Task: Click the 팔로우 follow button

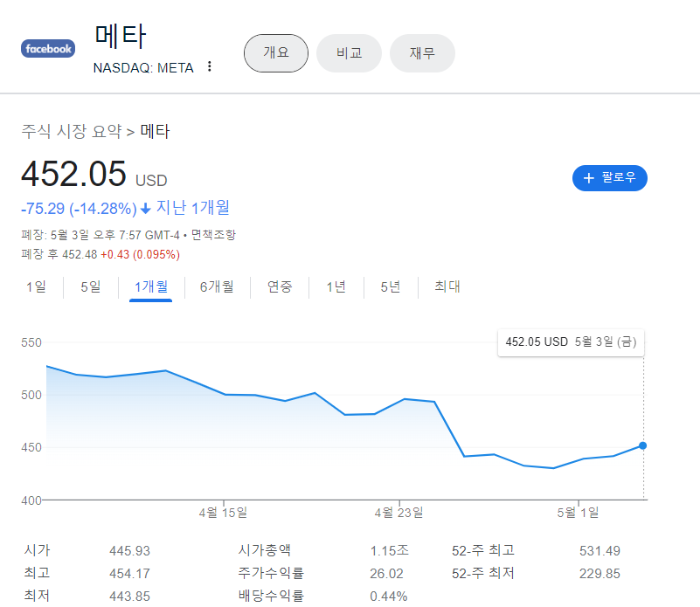Action: click(x=610, y=177)
